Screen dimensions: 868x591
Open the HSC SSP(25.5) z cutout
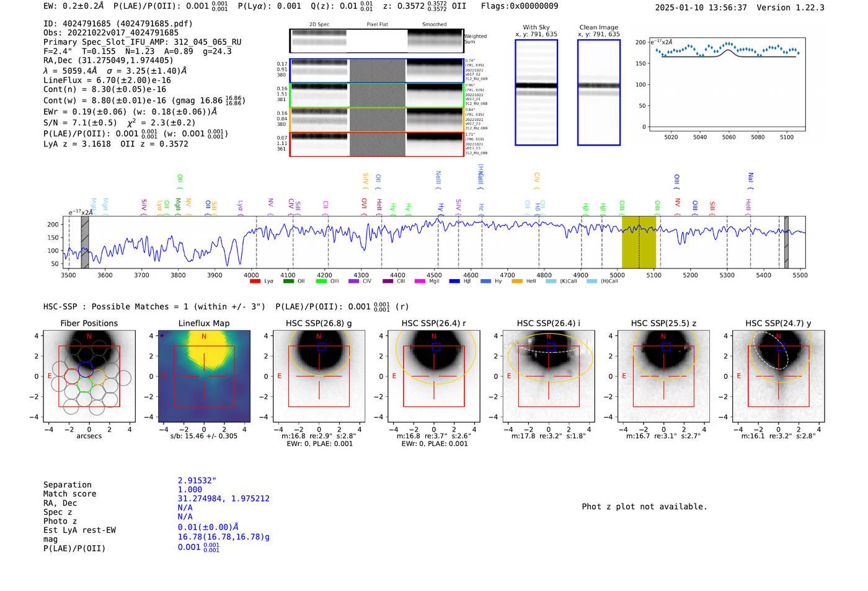[x=663, y=376]
